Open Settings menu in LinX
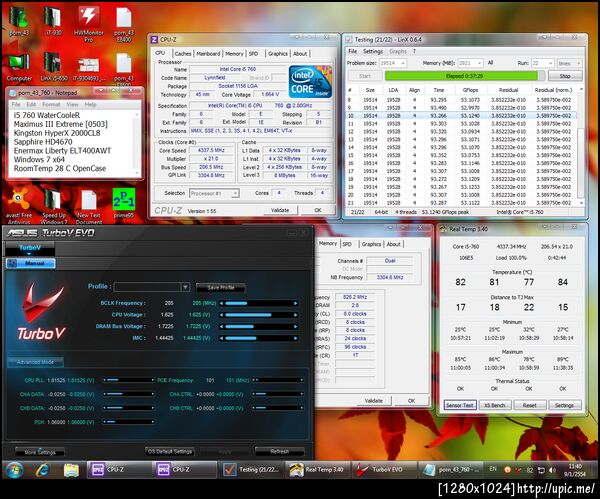The width and height of the screenshot is (600, 499). (x=372, y=51)
